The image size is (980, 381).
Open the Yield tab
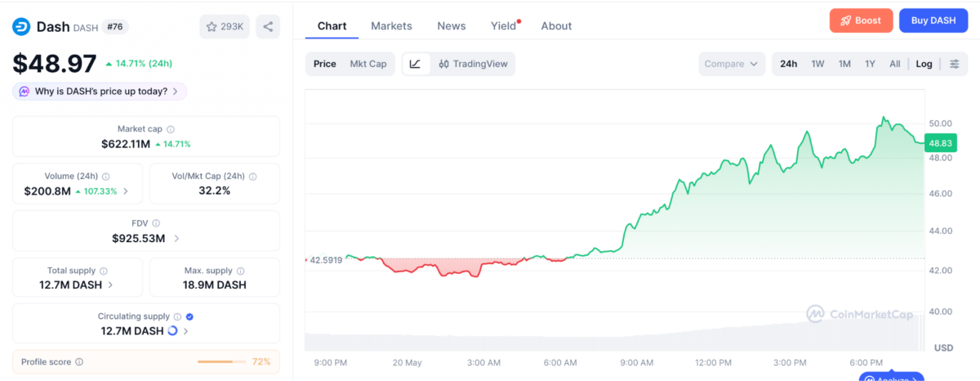coord(504,26)
